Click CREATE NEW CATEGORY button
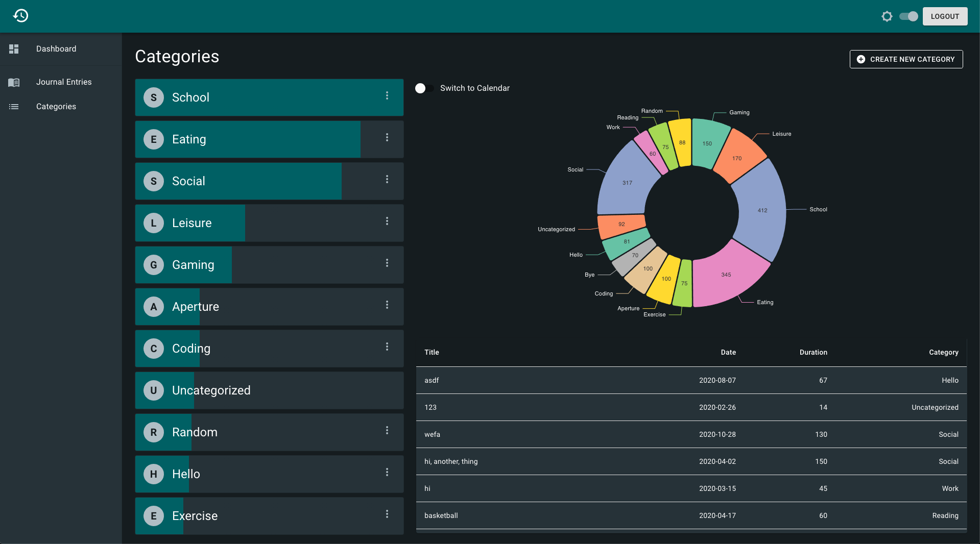The width and height of the screenshot is (980, 544). tap(906, 59)
